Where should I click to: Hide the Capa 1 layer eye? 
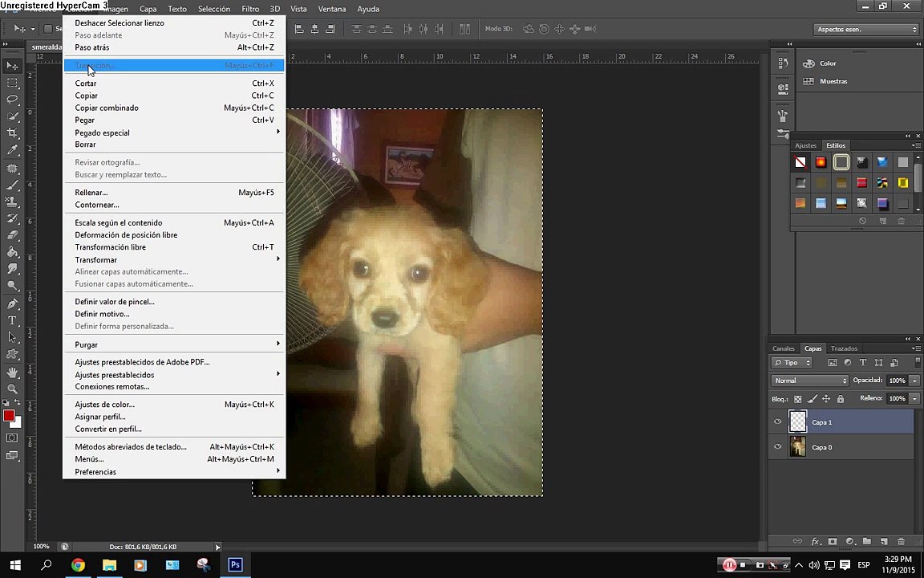click(x=777, y=421)
